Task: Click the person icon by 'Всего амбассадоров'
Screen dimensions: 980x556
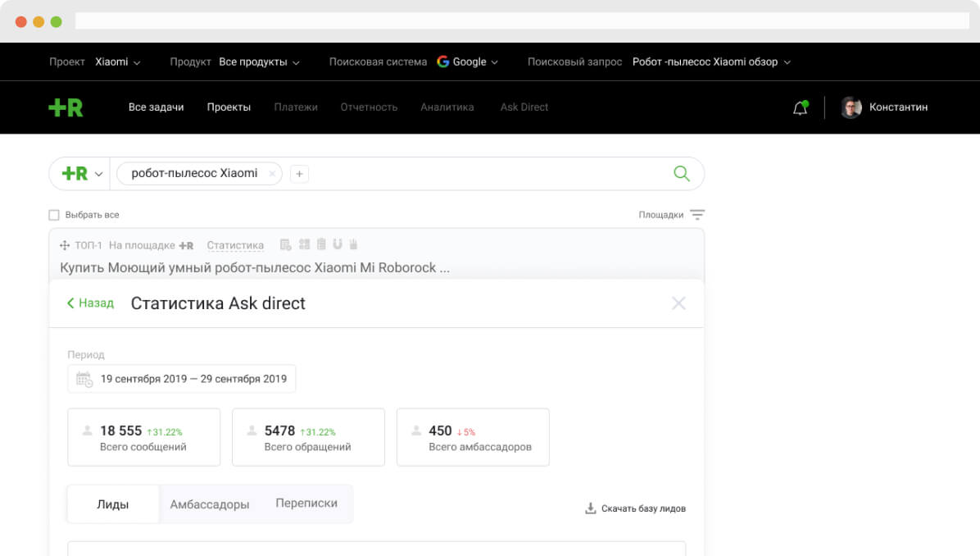Action: (415, 431)
